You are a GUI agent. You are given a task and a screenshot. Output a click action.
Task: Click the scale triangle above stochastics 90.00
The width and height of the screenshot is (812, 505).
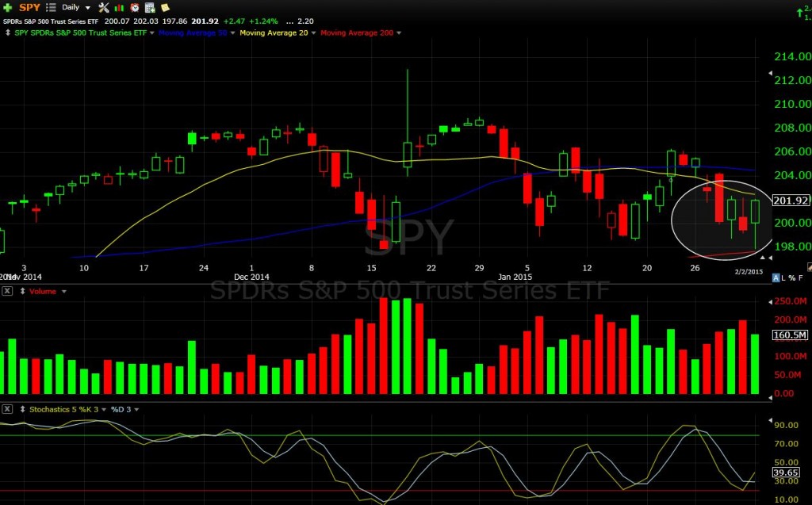[x=771, y=420]
